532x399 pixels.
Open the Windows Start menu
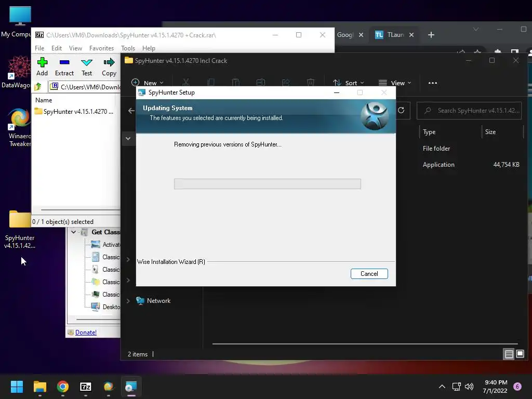point(17,387)
